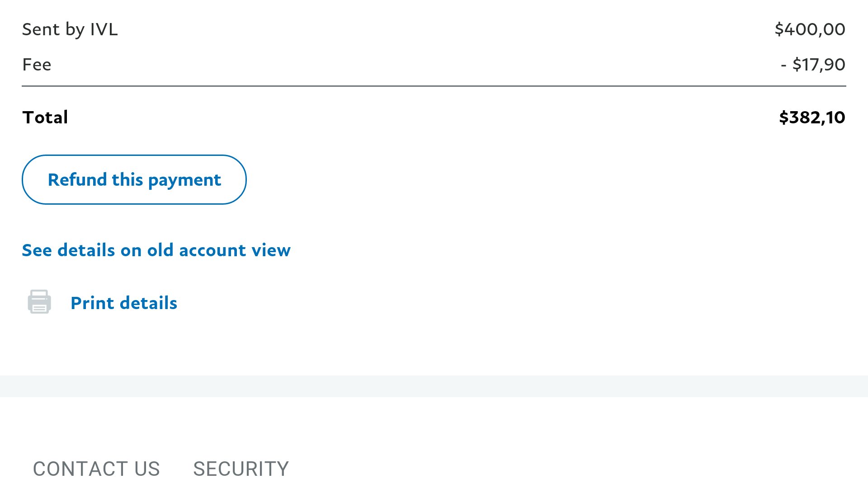Select the Fee row label
Image resolution: width=868 pixels, height=488 pixels.
pos(37,65)
